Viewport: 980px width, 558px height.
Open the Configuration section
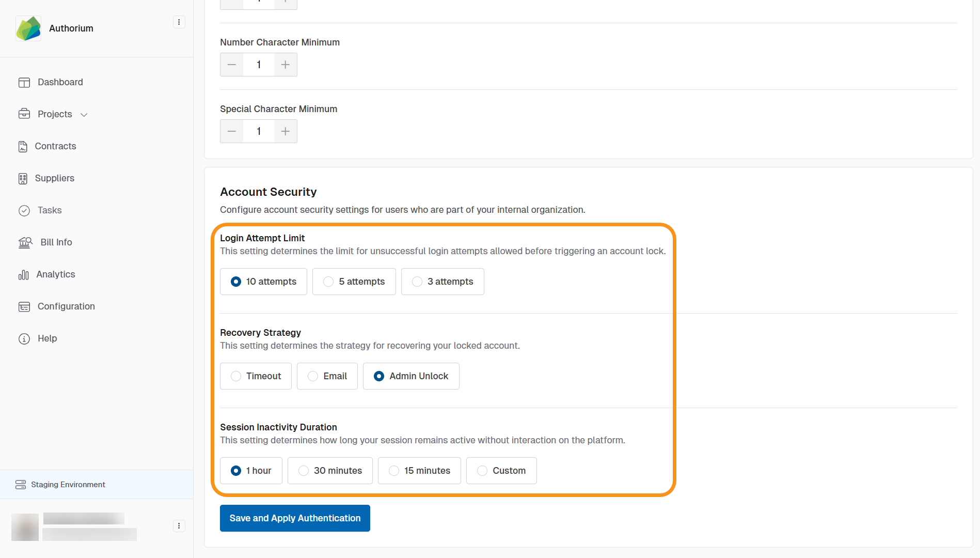click(x=66, y=306)
